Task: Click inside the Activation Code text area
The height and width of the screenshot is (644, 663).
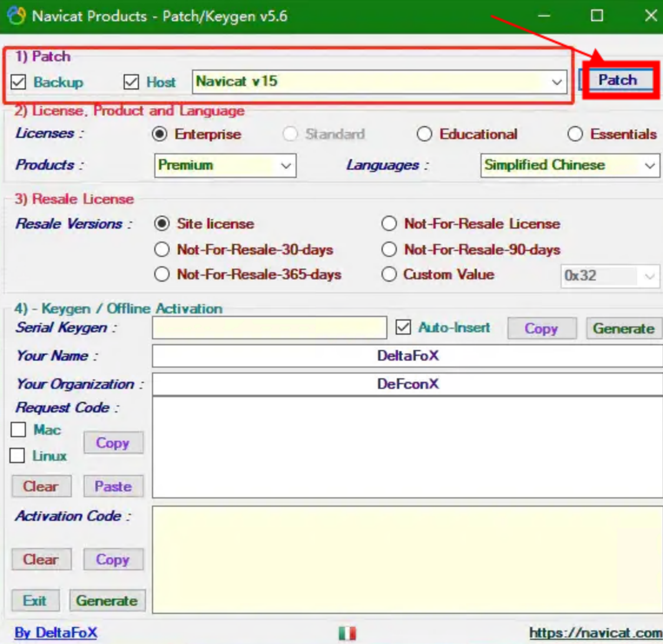Action: (407, 560)
